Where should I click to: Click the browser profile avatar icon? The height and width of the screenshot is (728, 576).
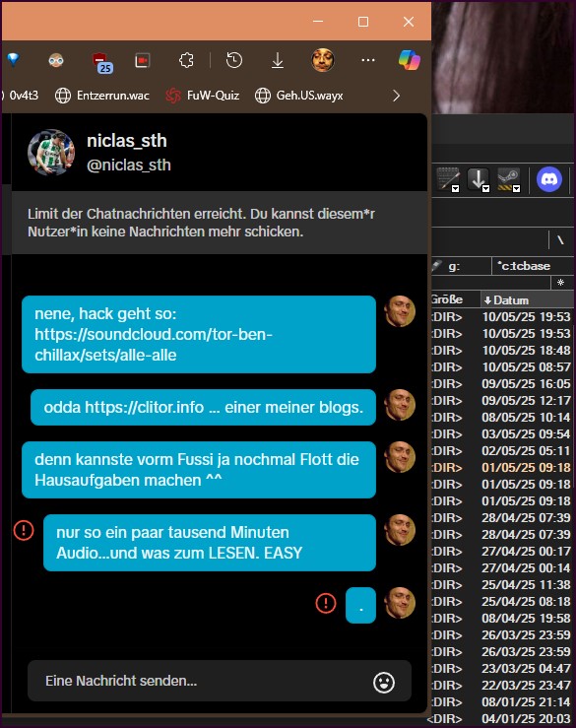click(x=322, y=60)
